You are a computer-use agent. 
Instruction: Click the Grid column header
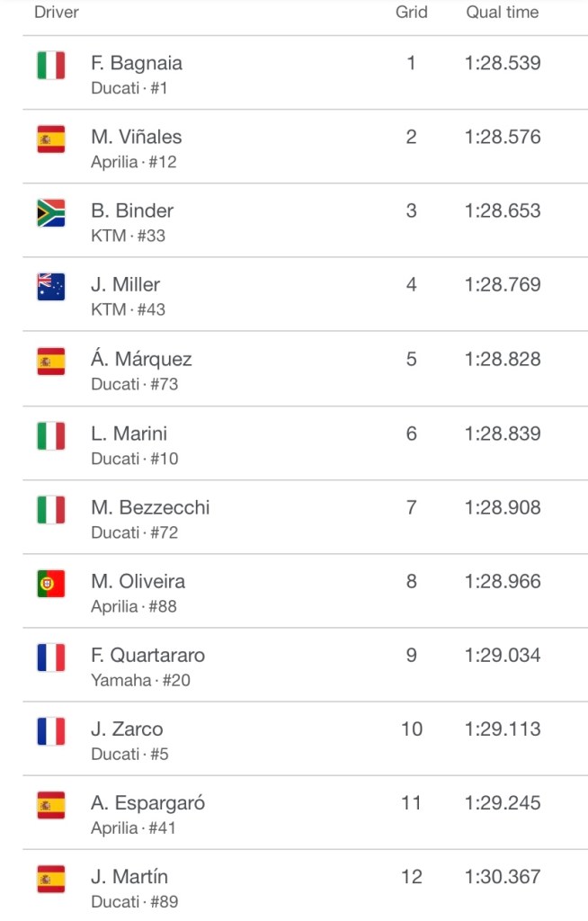click(412, 13)
